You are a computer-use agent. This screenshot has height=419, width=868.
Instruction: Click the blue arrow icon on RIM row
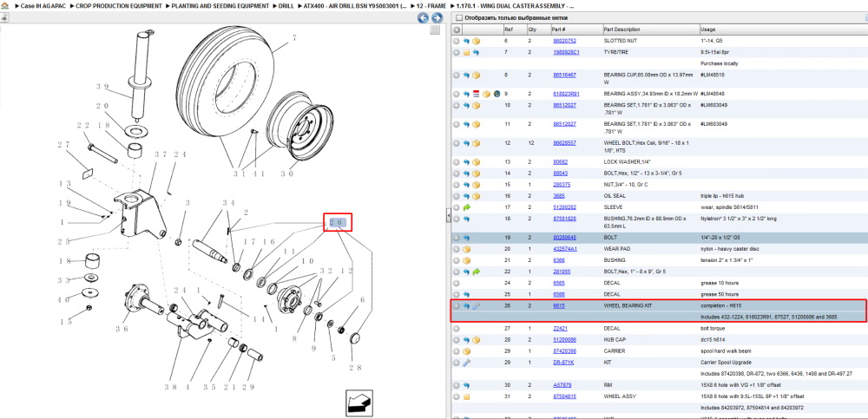tap(466, 385)
